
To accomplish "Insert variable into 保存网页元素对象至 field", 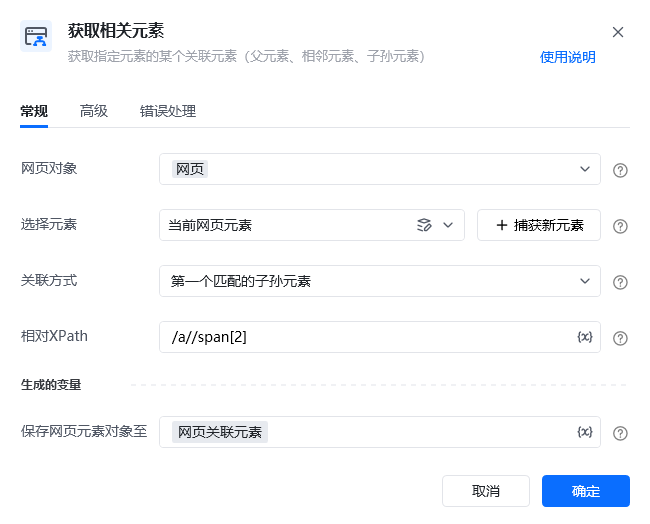I will click(x=585, y=432).
